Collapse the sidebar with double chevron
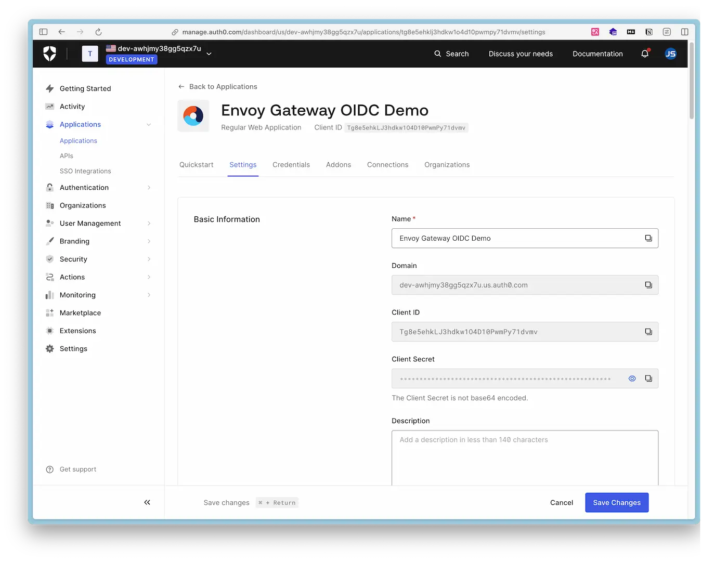 pos(147,502)
